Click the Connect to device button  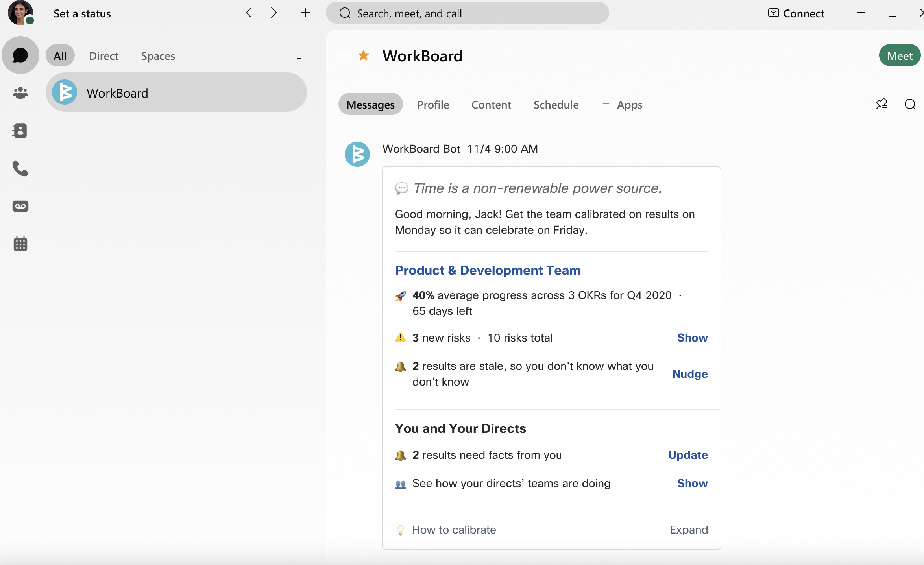coord(796,13)
